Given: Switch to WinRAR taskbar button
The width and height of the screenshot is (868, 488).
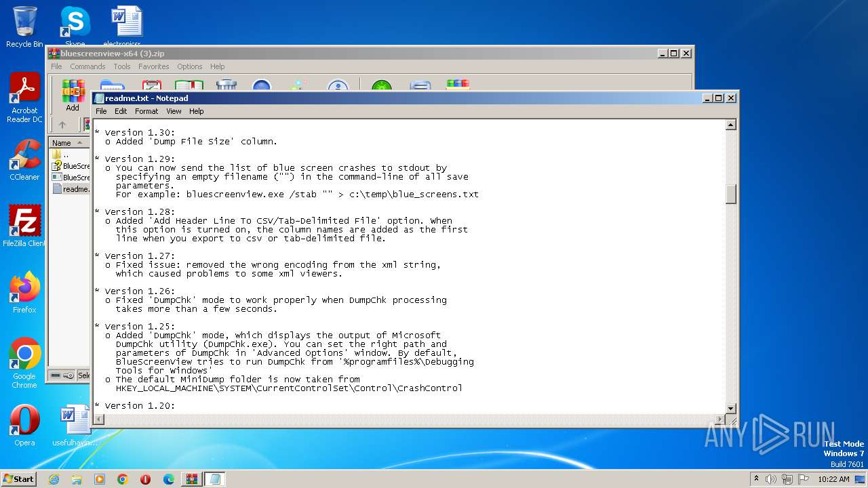Looking at the screenshot, I should coord(192,479).
